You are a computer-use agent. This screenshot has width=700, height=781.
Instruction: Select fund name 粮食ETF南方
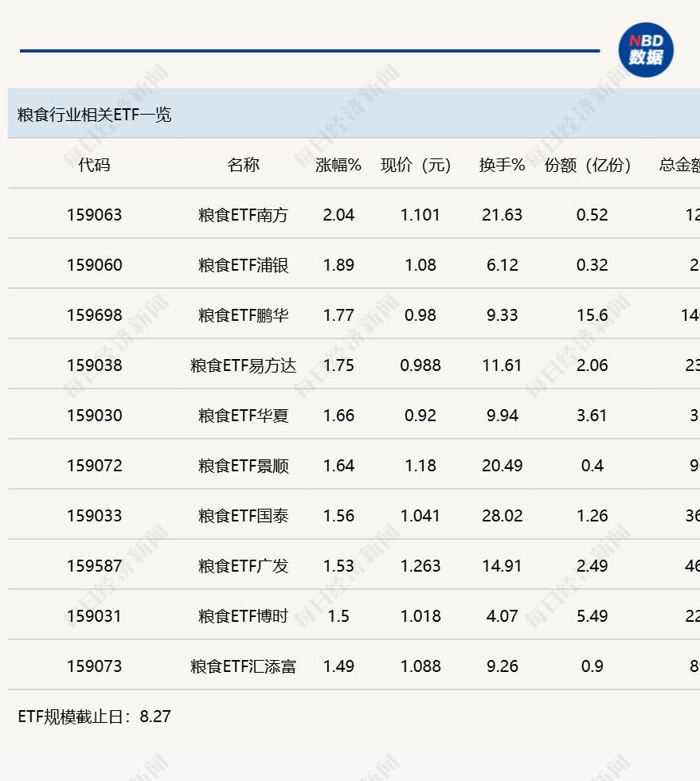(243, 215)
